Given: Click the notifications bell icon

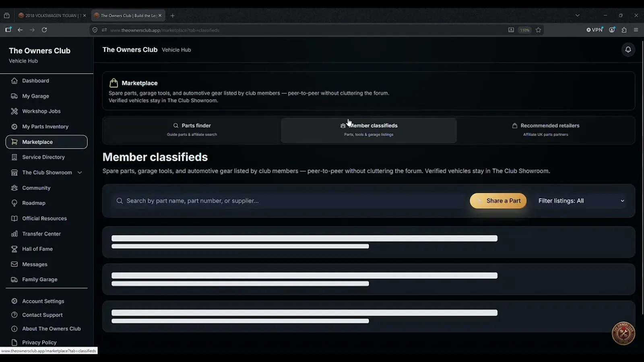Looking at the screenshot, I should 628,49.
